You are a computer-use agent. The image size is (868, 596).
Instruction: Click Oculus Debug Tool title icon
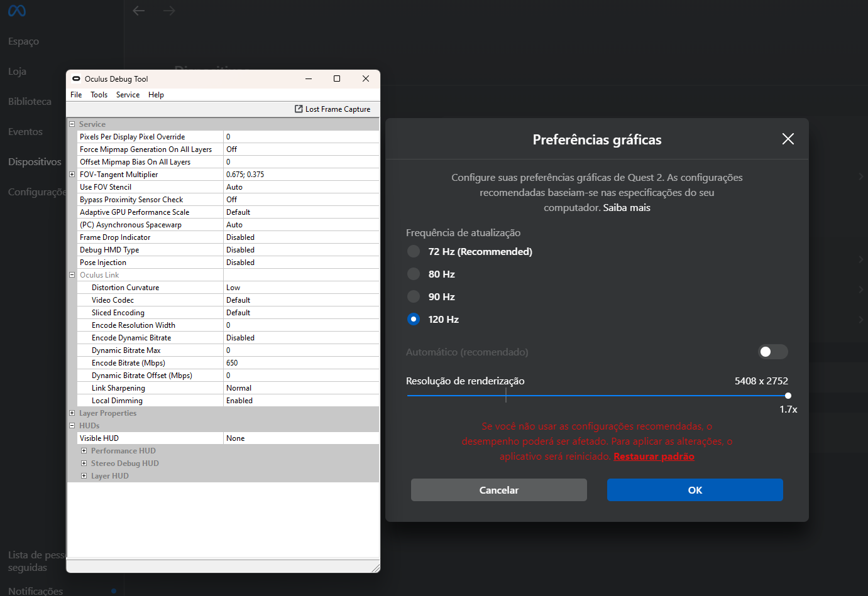pos(76,79)
